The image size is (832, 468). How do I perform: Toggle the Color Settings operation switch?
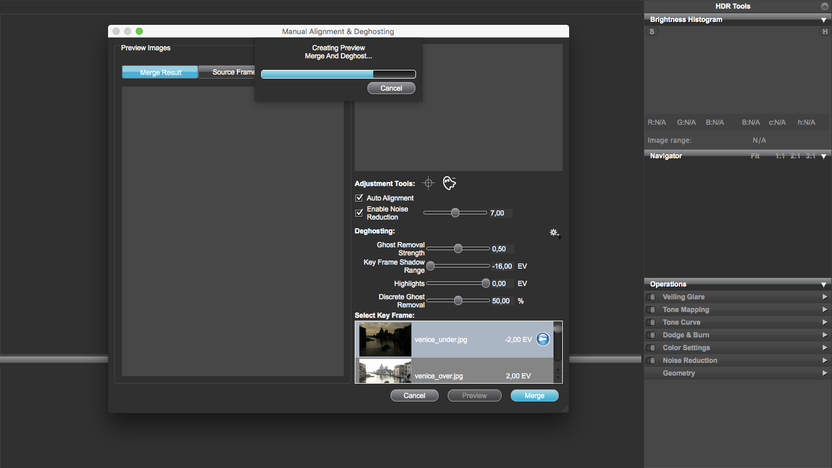(652, 348)
